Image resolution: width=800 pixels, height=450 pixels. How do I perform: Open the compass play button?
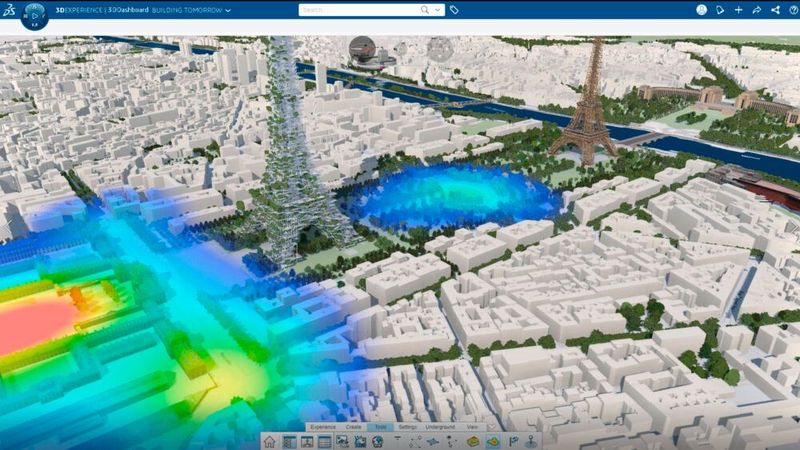(35, 15)
